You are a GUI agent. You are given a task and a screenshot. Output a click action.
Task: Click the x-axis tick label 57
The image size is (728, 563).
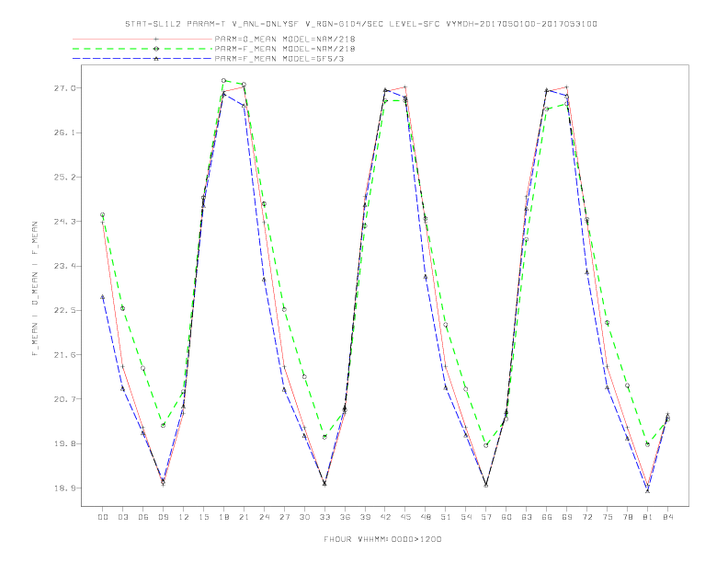(486, 517)
